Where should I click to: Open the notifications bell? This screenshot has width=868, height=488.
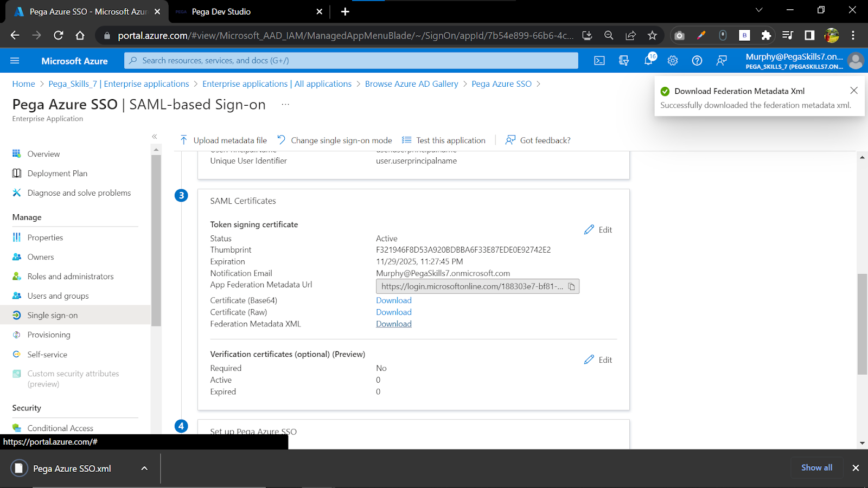[x=649, y=60]
